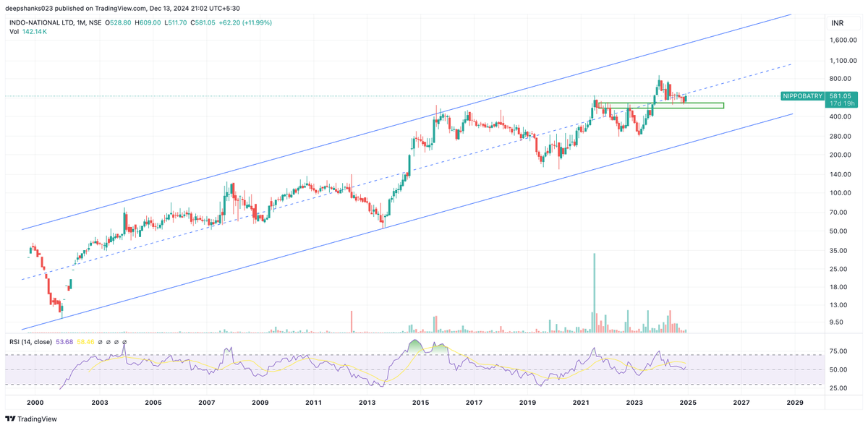
Task: Click the 581.05 current price label
Action: 840,96
